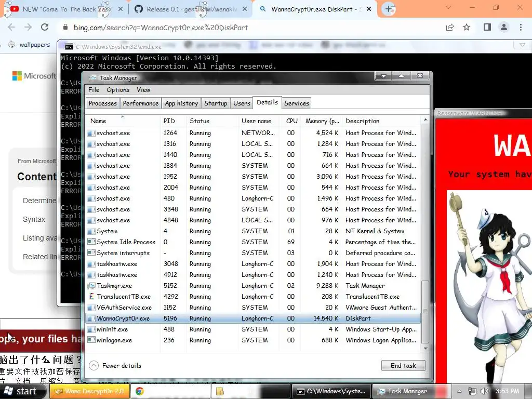
Task: Open Wana Decrypt0r 2.0 taskbar item
Action: [89, 391]
